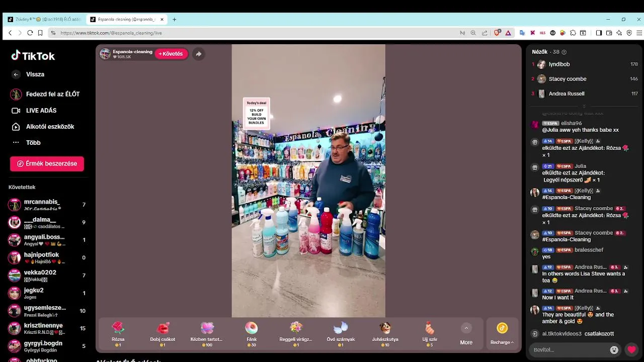Open followed account angyali.boss
Screen dimensions: 644x362
tap(48, 240)
